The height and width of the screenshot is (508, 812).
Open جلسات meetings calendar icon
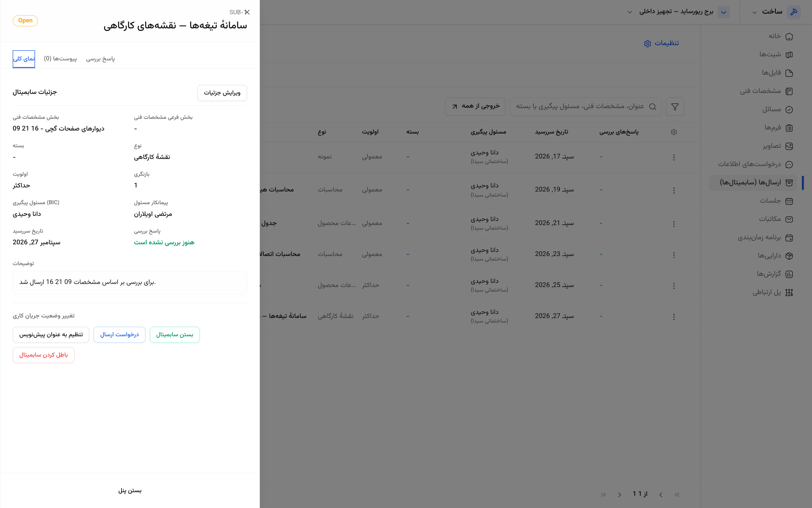(789, 201)
